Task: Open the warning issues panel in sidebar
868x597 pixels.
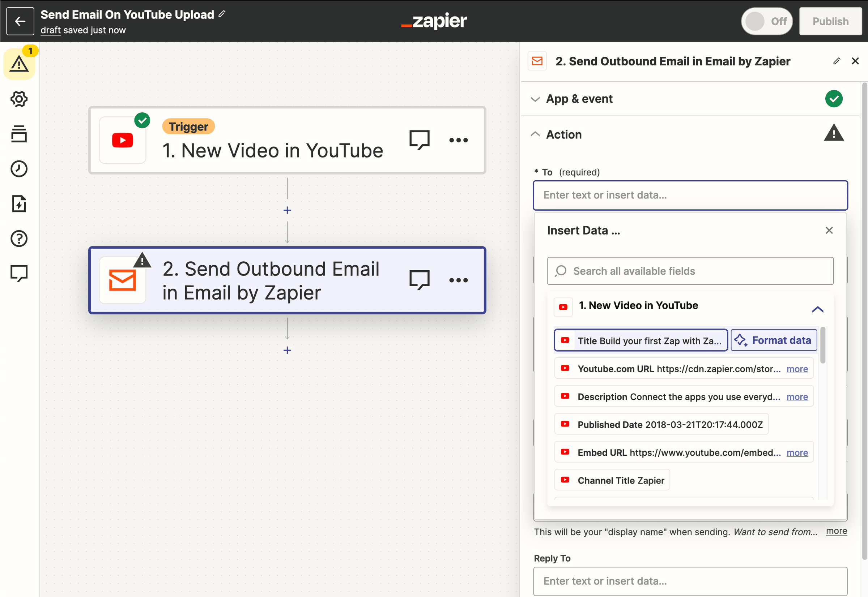Action: click(19, 64)
